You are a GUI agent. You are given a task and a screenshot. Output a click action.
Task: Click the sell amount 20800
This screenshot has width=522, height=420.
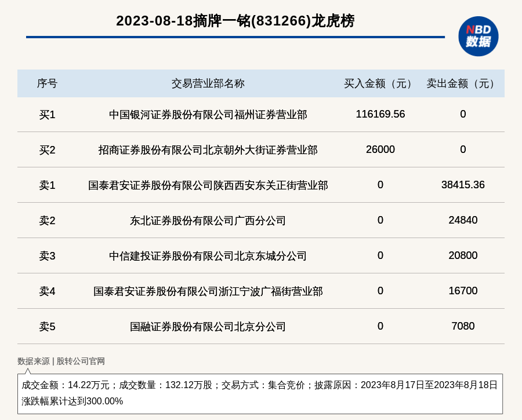pyautogui.click(x=463, y=255)
